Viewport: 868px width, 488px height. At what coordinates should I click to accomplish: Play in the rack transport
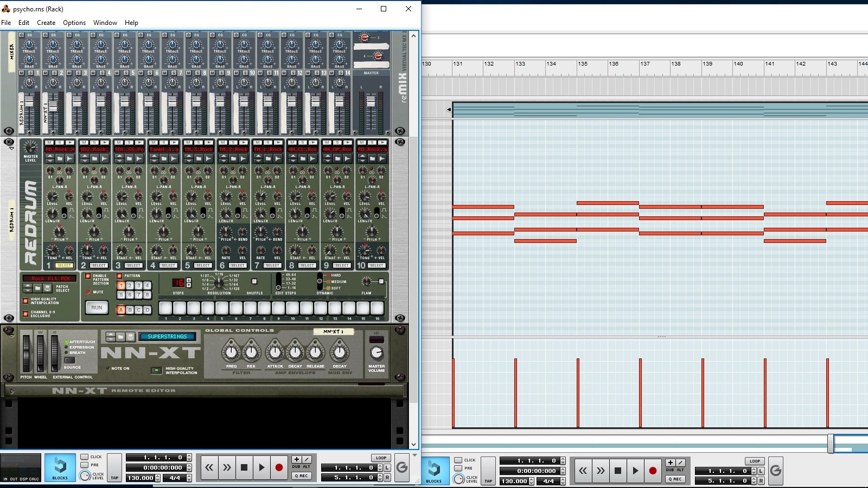pos(261,467)
